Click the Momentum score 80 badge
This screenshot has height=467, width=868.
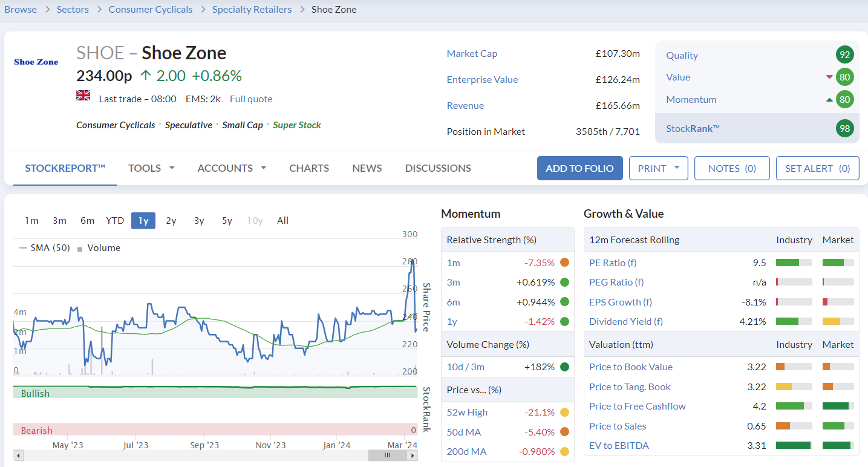[845, 99]
